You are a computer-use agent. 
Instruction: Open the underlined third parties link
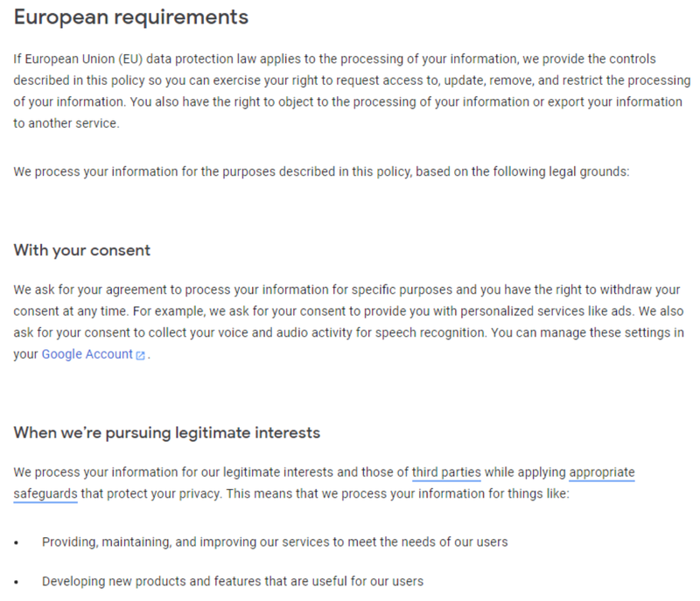446,472
